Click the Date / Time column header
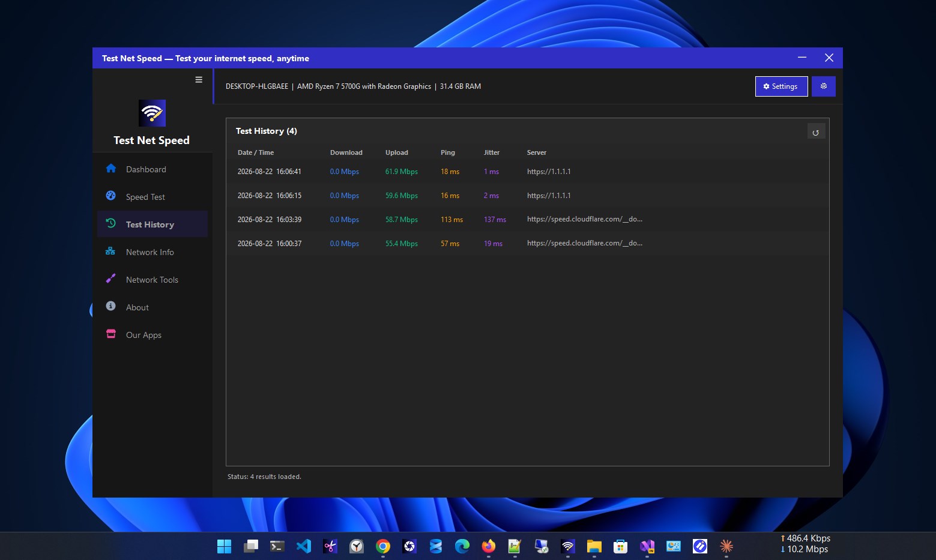The height and width of the screenshot is (560, 936). point(256,152)
